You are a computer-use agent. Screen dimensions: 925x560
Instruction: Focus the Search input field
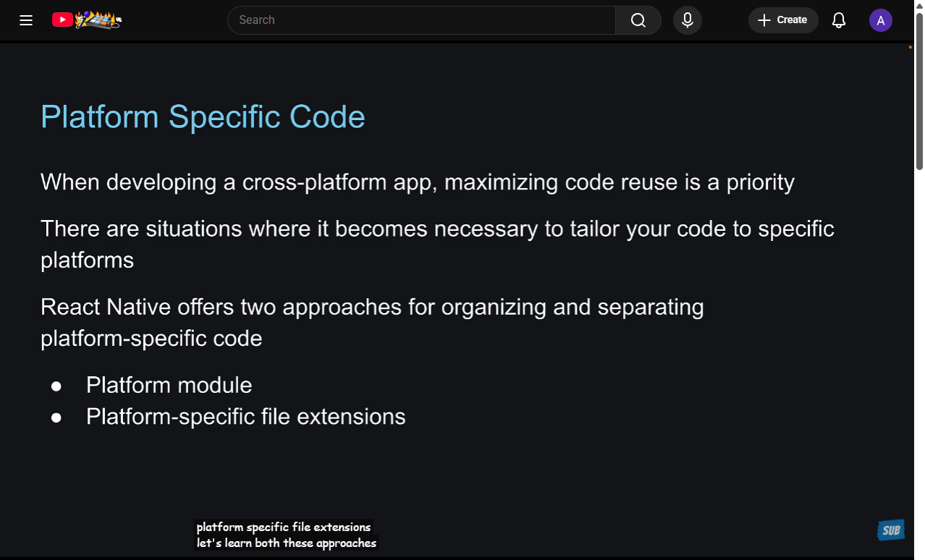pos(421,20)
